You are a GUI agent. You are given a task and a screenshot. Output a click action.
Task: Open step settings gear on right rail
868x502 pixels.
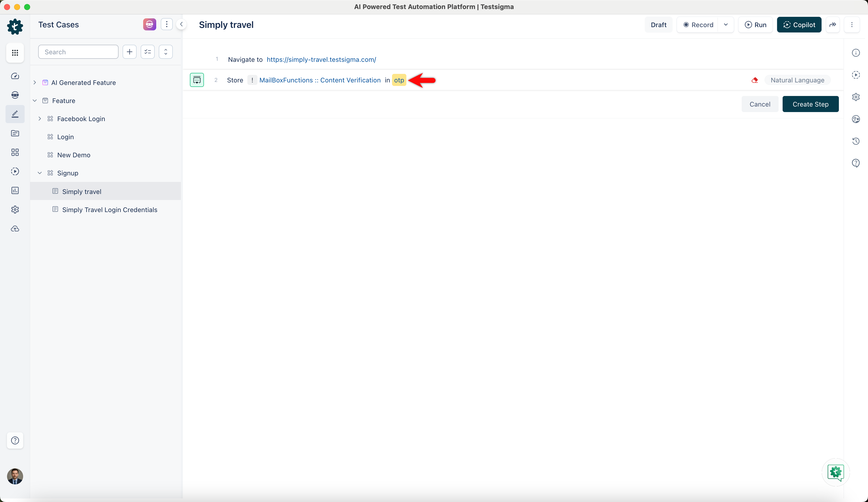(x=856, y=97)
